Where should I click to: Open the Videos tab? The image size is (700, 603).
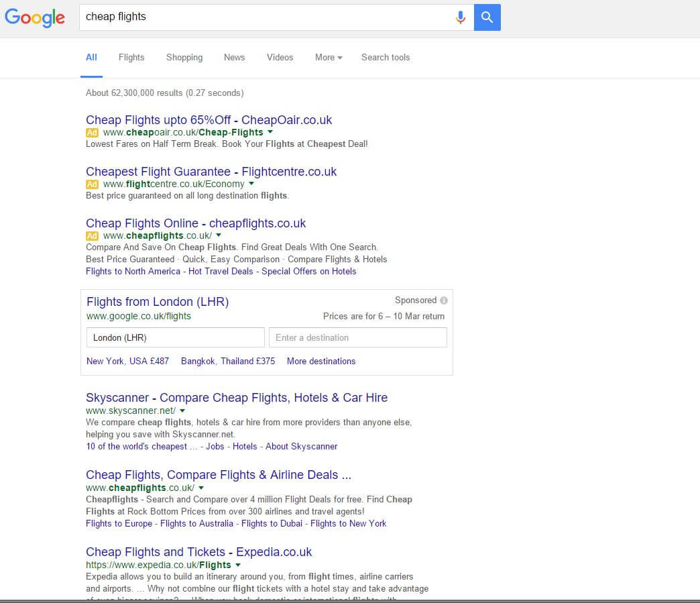[x=280, y=57]
